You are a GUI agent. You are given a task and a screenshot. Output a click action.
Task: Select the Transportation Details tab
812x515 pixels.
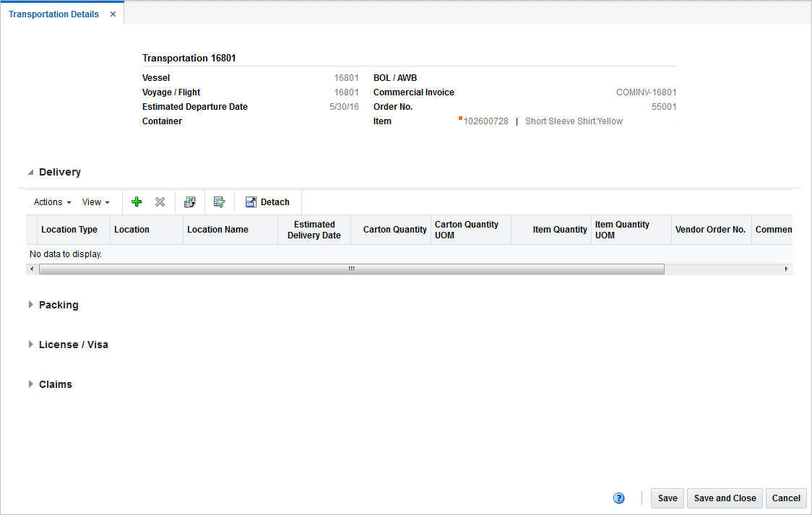point(53,14)
